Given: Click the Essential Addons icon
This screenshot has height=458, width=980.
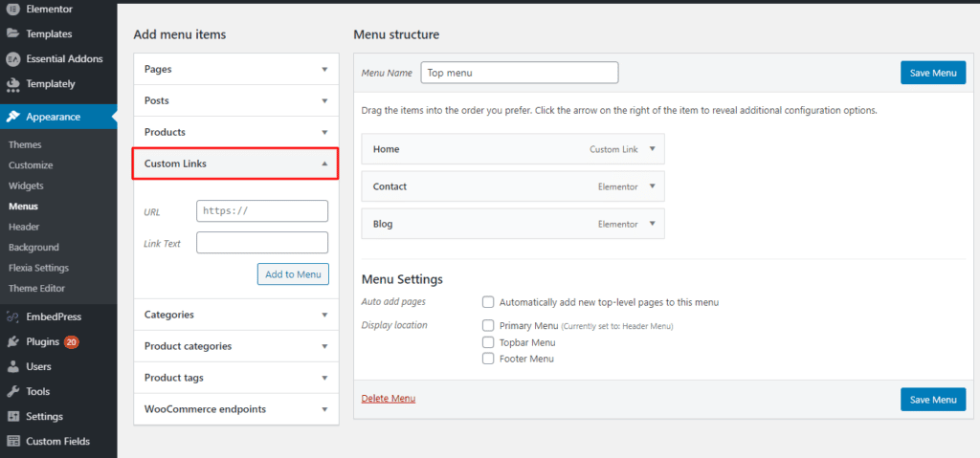Looking at the screenshot, I should [12, 58].
